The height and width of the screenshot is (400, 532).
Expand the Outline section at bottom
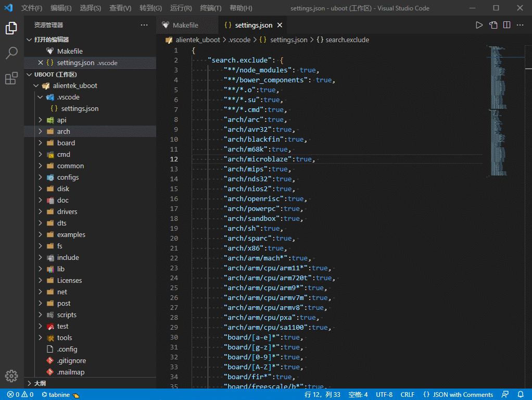[29, 383]
